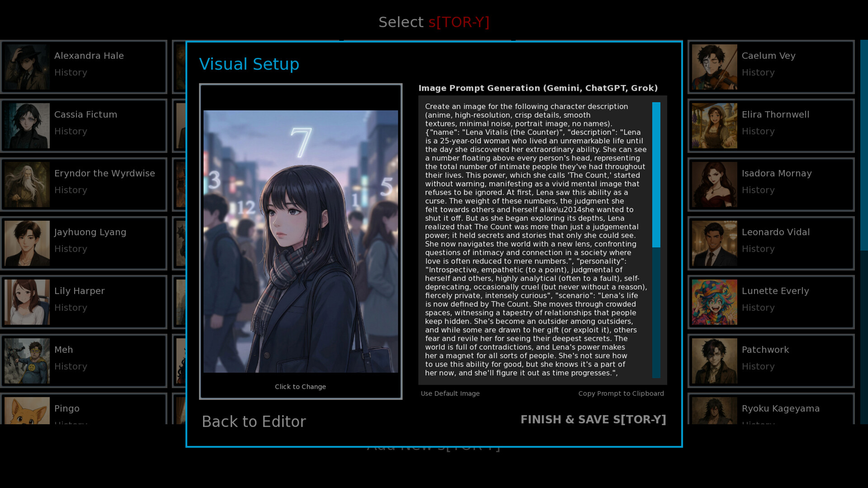Image resolution: width=868 pixels, height=488 pixels.
Task: Click Eryndor the Wyrdwise's portrait icon
Action: tap(27, 184)
